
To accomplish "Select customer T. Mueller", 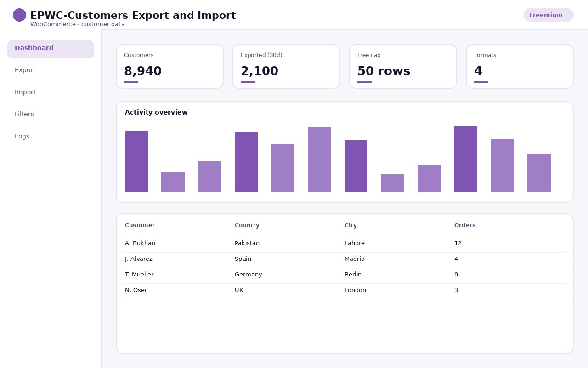I will point(139,275).
